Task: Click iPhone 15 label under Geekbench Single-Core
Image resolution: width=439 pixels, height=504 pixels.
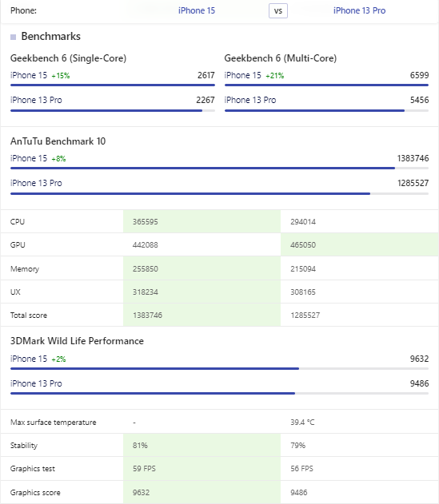Action: [29, 75]
